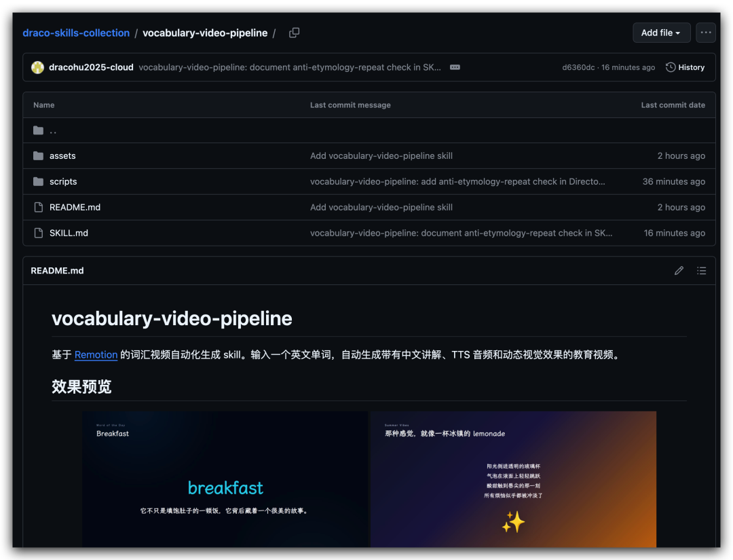
Task: Click the SKILL.md file icon
Action: pos(39,234)
